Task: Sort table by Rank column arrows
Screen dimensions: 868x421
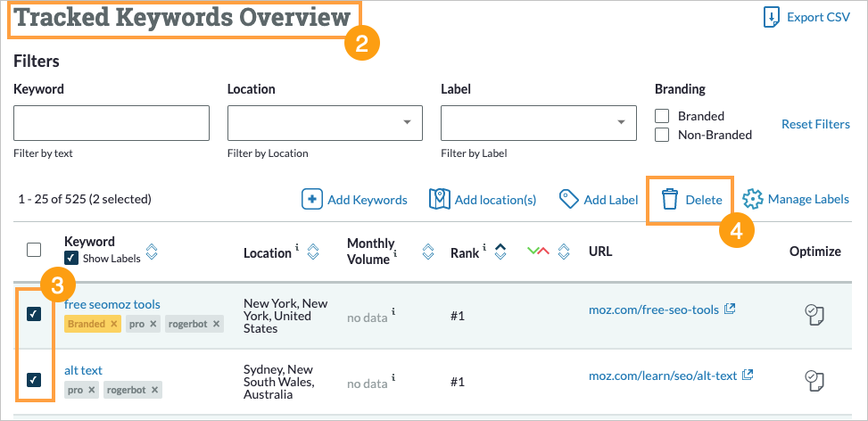Action: (500, 252)
